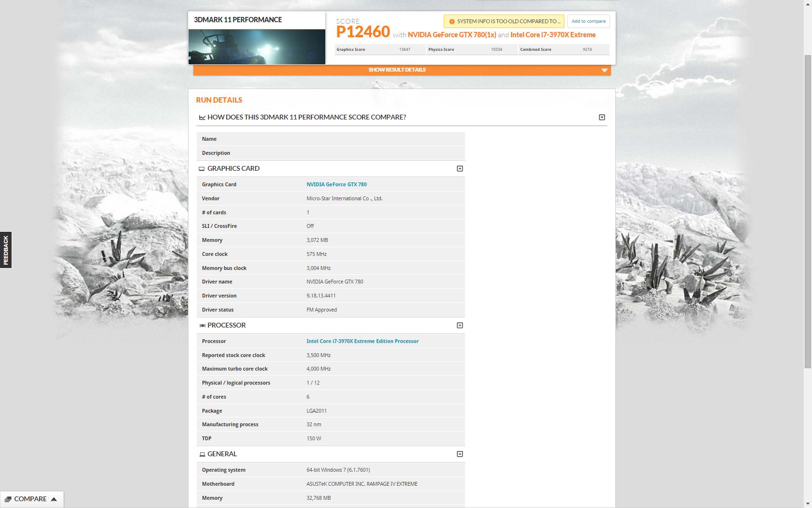The image size is (812, 508).
Task: Open the Show Result Details bar
Action: (x=402, y=70)
